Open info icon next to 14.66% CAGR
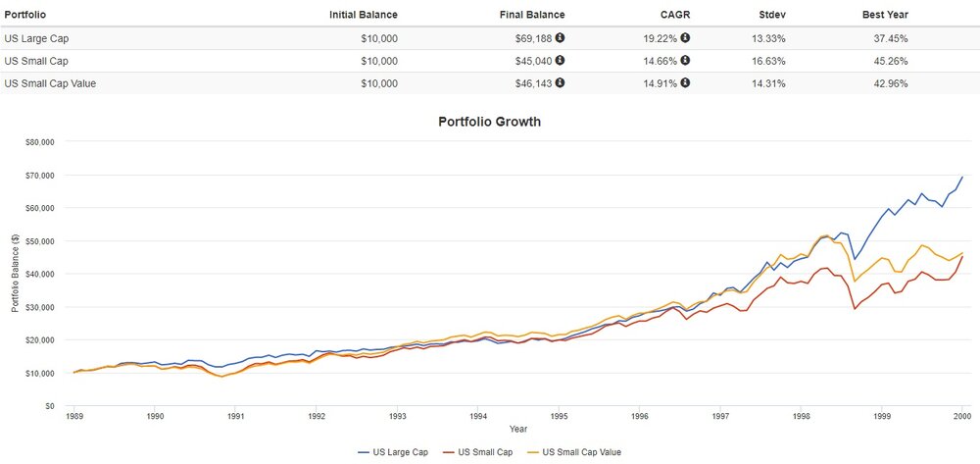This screenshot has width=980, height=464. pos(685,61)
